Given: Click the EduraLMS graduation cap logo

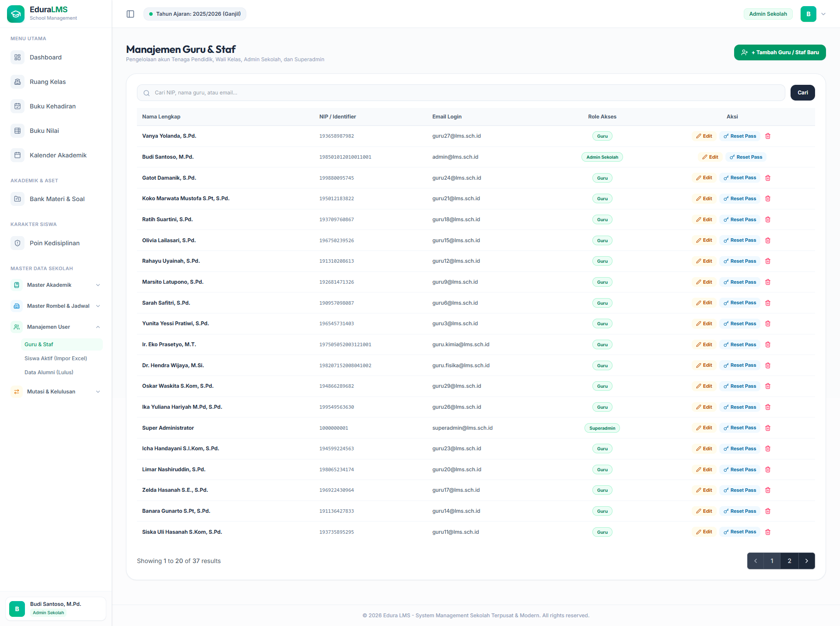Looking at the screenshot, I should coord(16,14).
